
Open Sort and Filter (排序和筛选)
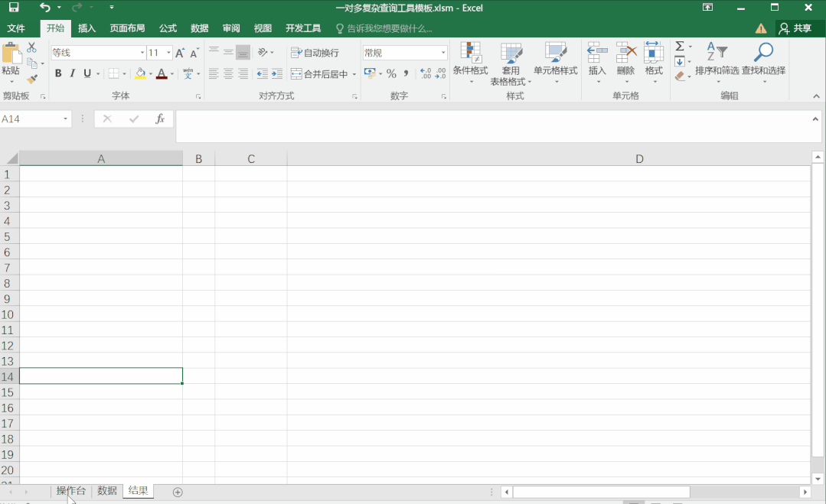point(717,62)
